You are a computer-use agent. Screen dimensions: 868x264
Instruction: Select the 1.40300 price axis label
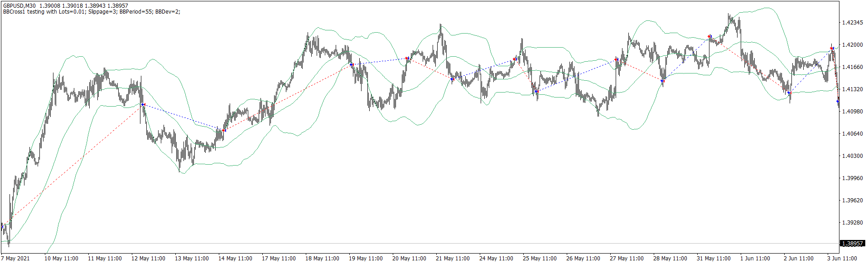[x=852, y=156]
